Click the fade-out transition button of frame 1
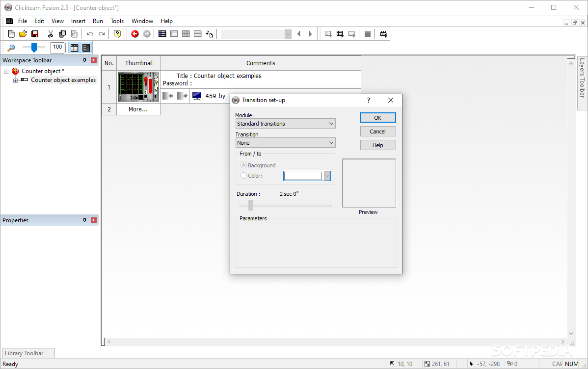This screenshot has height=369, width=588. coord(182,96)
